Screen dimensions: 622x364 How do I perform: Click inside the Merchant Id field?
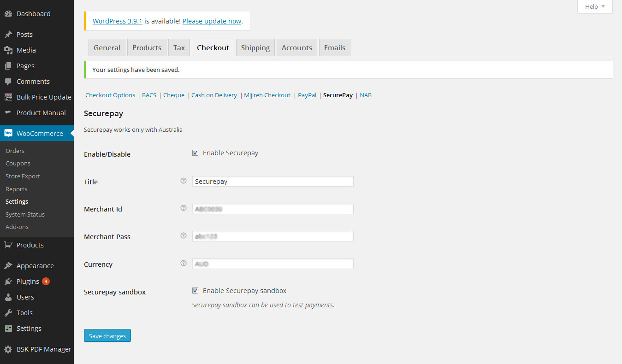pyautogui.click(x=272, y=209)
